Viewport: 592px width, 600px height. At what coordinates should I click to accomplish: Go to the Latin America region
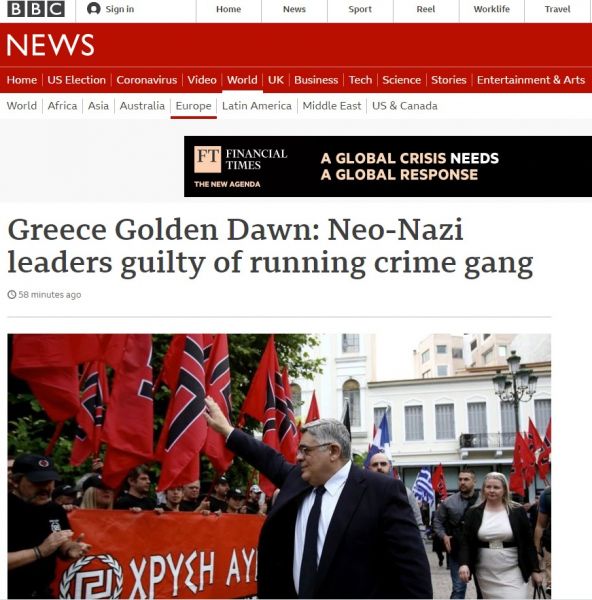257,106
